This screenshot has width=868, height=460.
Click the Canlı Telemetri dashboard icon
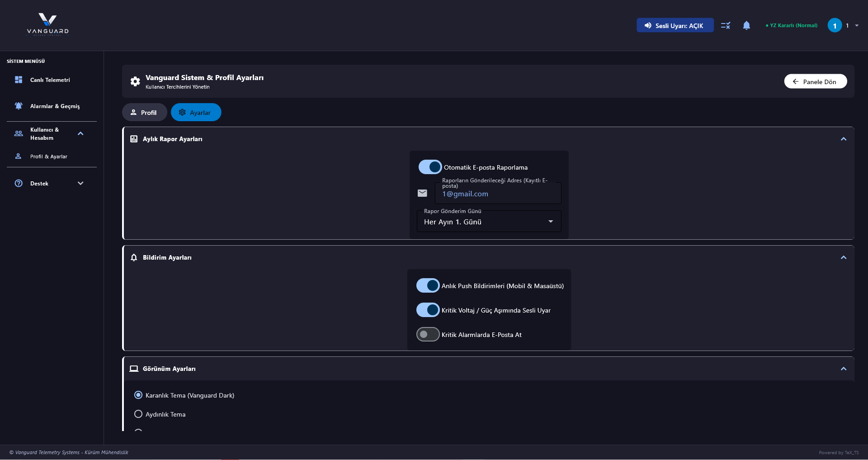19,80
